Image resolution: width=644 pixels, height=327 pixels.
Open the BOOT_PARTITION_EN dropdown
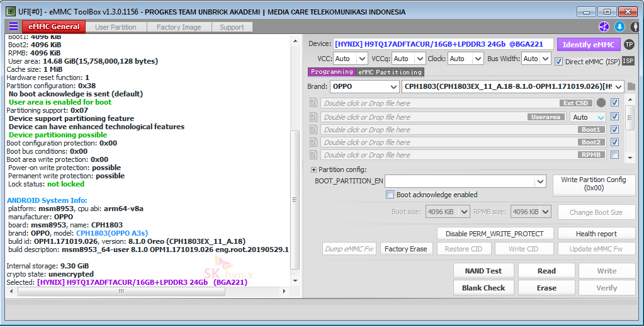(465, 181)
